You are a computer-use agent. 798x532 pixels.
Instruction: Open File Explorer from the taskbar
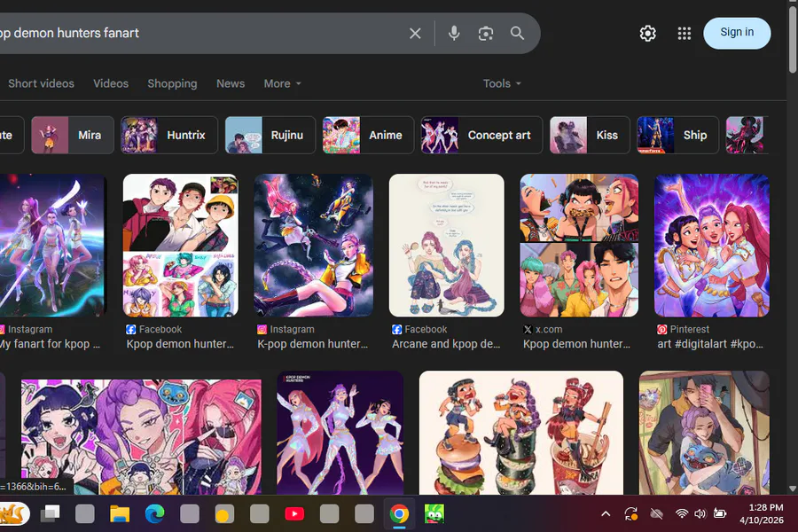pos(120,514)
